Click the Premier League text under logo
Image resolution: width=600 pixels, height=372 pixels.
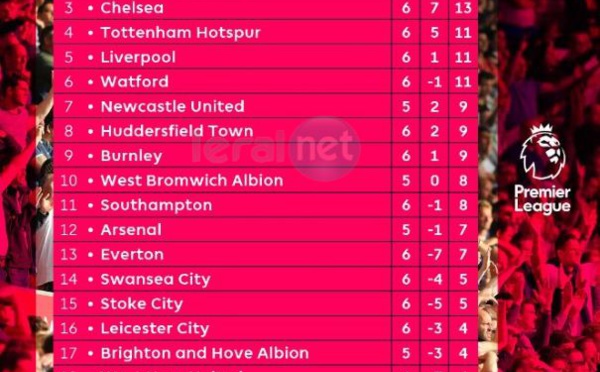(542, 199)
